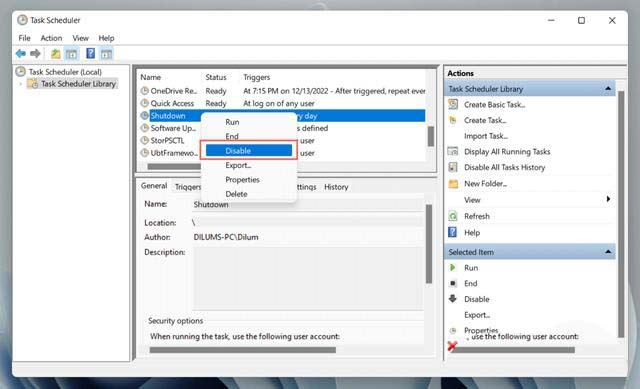The height and width of the screenshot is (389, 640).
Task: Click the New Folder icon in Actions
Action: pos(453,184)
